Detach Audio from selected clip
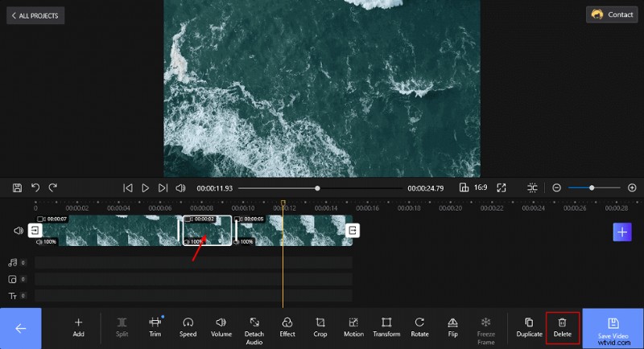 (254, 331)
